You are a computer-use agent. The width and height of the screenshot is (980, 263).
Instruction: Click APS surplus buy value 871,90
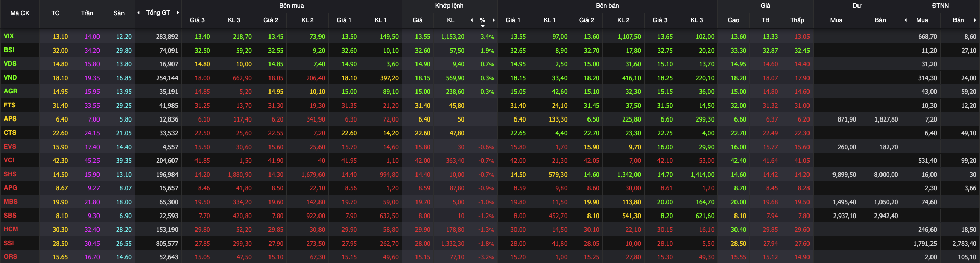pos(847,119)
